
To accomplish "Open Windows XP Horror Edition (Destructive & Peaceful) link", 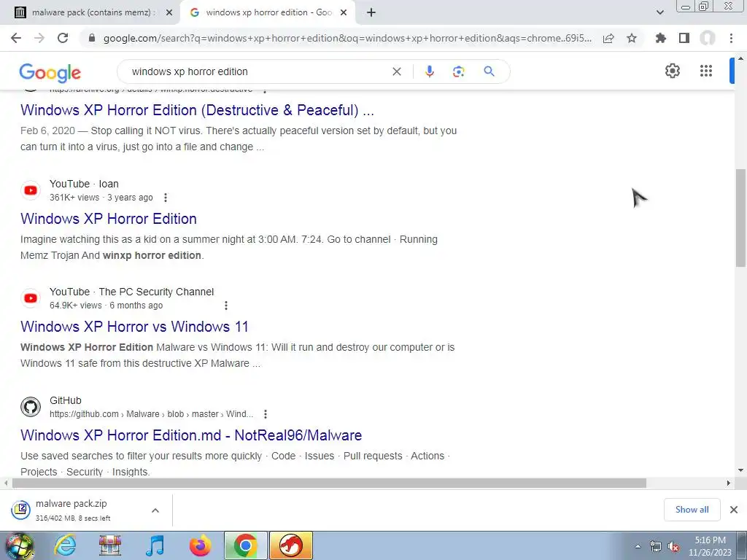I will [x=197, y=110].
